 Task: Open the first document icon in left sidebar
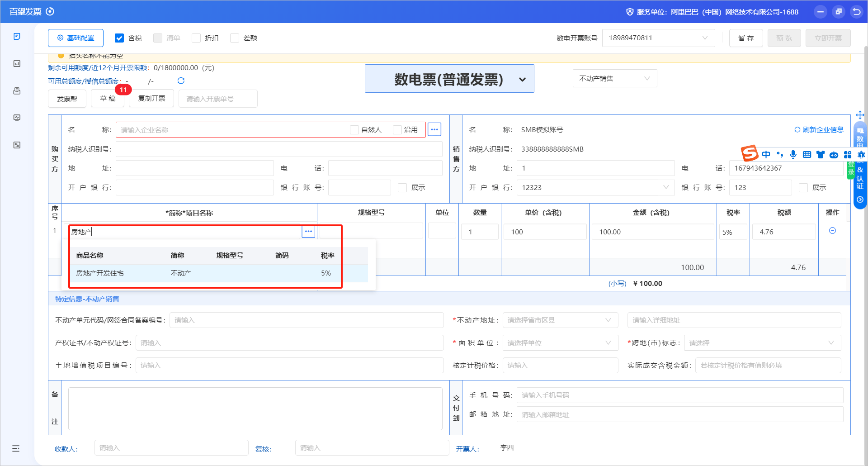tap(17, 36)
